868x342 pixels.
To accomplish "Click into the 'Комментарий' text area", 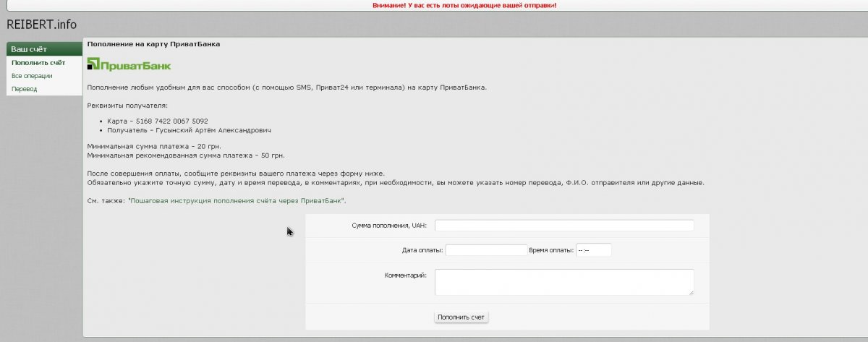I will (564, 282).
